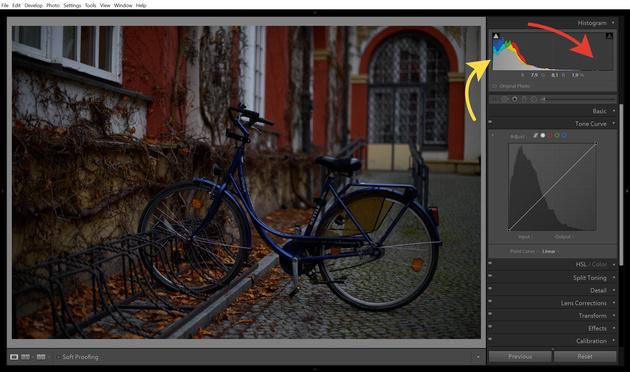Viewport: 630px width, 372px height.
Task: Switch to Loupe view mode
Action: click(x=14, y=357)
